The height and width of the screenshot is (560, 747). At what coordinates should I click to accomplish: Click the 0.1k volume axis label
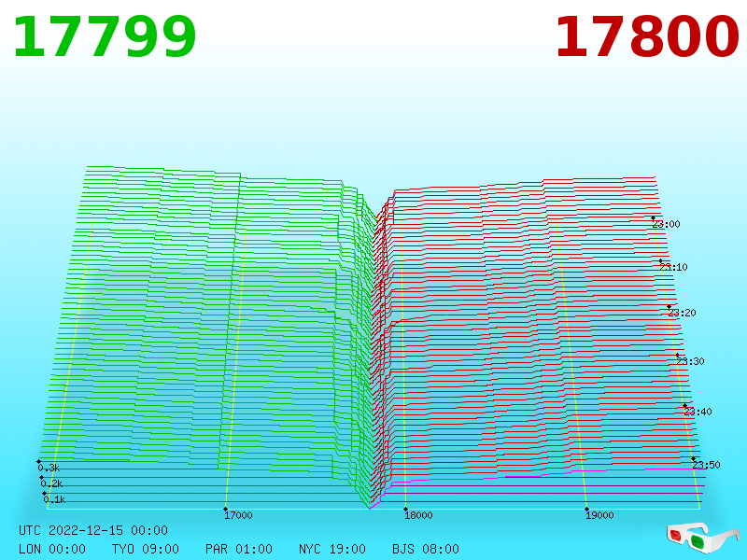(x=54, y=499)
